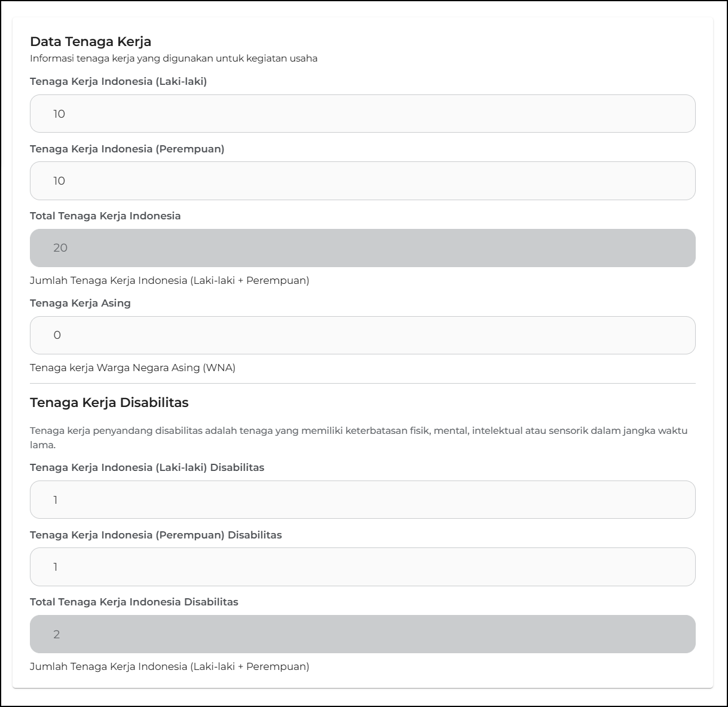Select the Tenaga Kerja Asing input field
This screenshot has width=728, height=707.
pyautogui.click(x=362, y=335)
